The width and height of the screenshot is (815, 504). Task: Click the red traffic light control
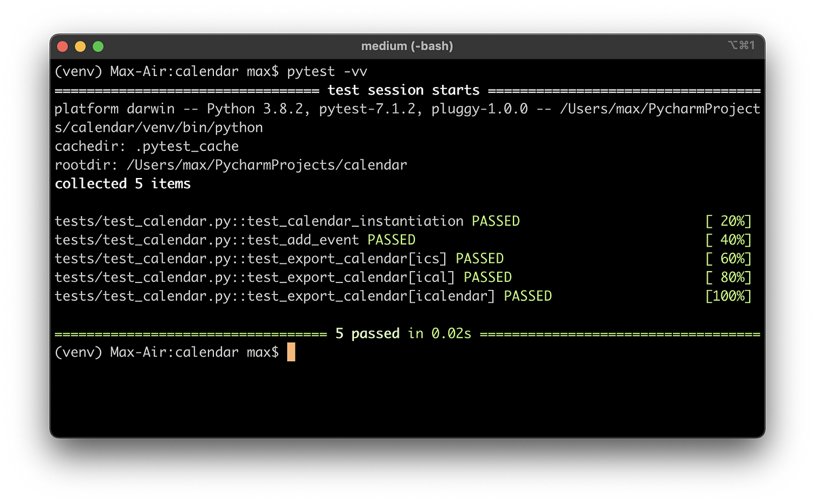[62, 46]
